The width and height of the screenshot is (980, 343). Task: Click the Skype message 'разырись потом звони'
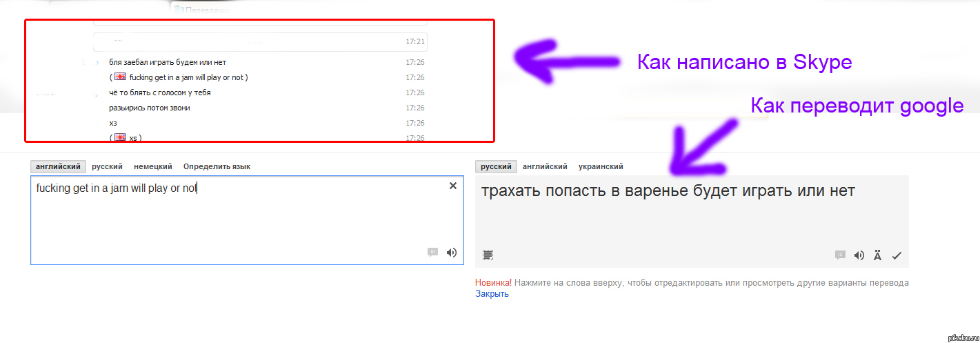click(150, 108)
